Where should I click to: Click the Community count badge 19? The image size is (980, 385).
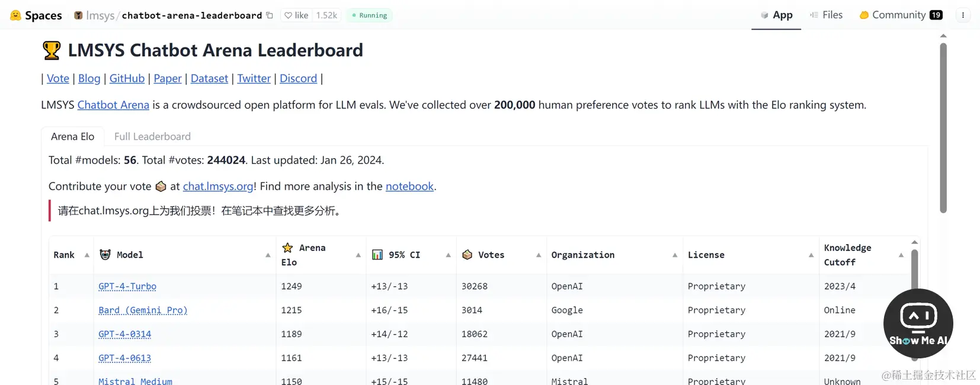pos(936,15)
